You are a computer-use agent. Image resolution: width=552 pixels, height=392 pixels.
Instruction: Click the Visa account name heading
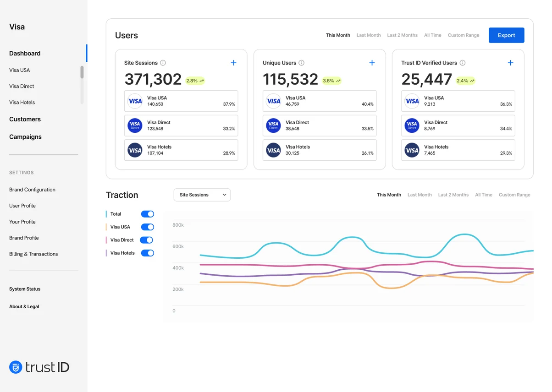(x=17, y=27)
